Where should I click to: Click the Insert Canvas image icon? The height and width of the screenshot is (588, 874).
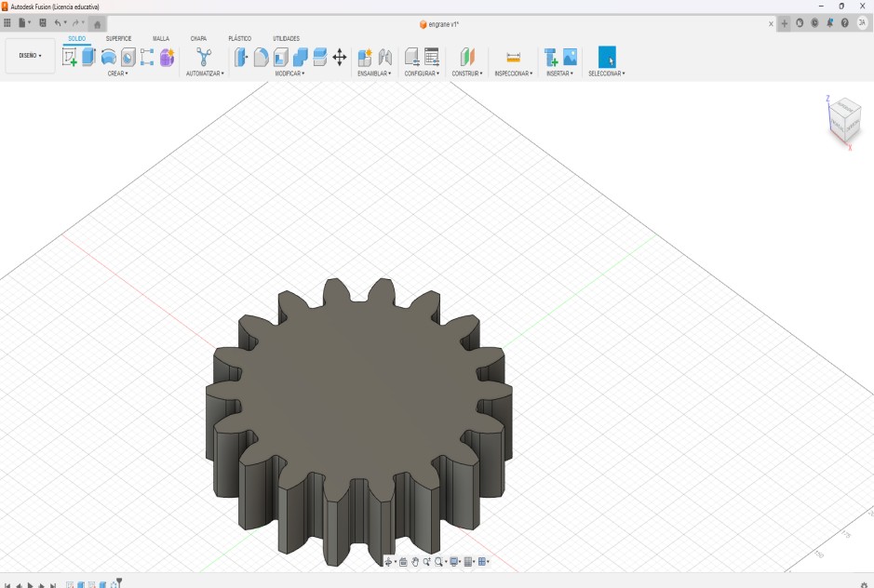click(x=570, y=57)
